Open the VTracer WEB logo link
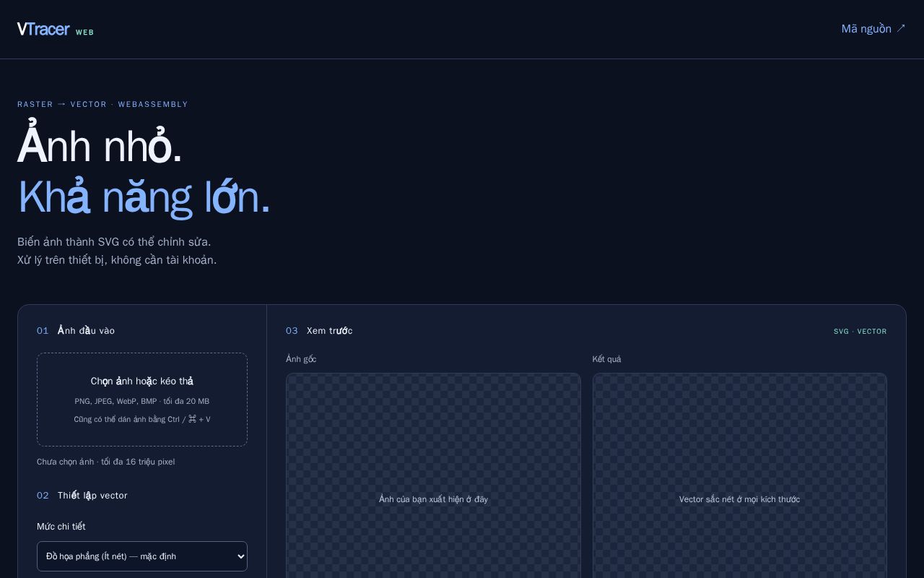The height and width of the screenshot is (578, 924). [56, 30]
